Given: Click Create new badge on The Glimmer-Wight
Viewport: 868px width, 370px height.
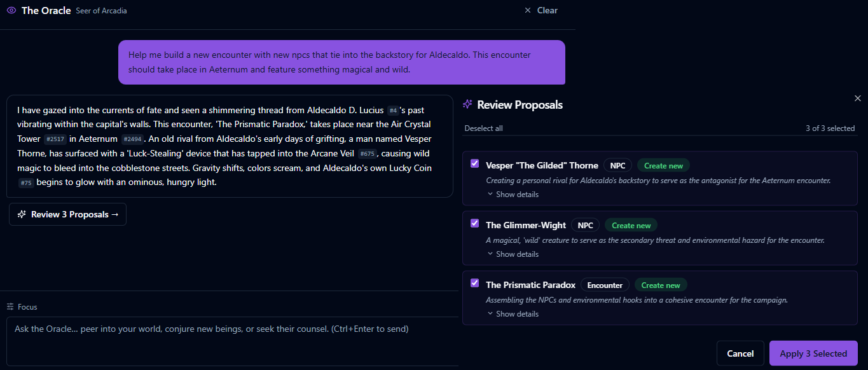Looking at the screenshot, I should [631, 225].
